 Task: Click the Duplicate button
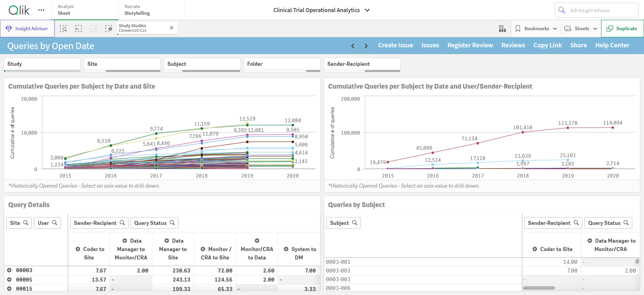point(622,29)
